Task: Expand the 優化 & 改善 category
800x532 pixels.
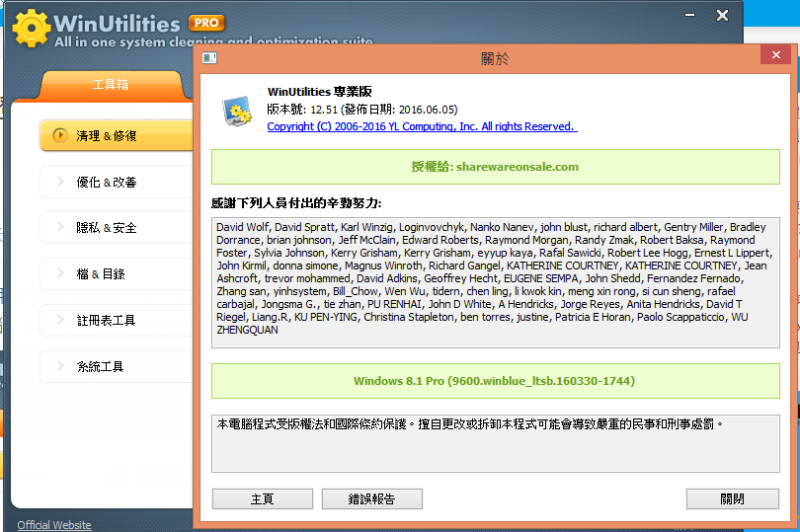Action: pyautogui.click(x=117, y=182)
